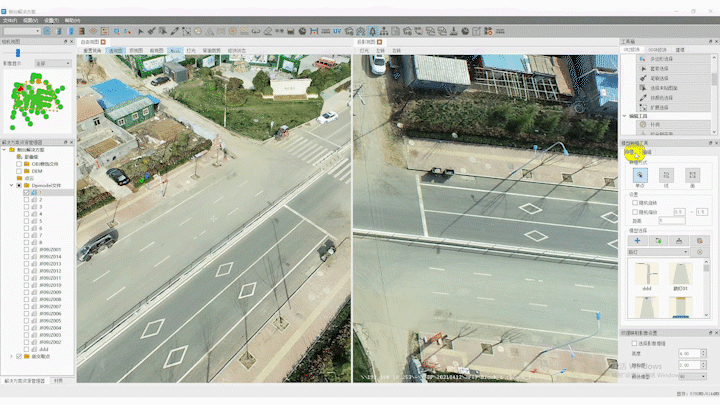This screenshot has height=405, width=720.
Task: Click the distance input field
Action: [672, 220]
